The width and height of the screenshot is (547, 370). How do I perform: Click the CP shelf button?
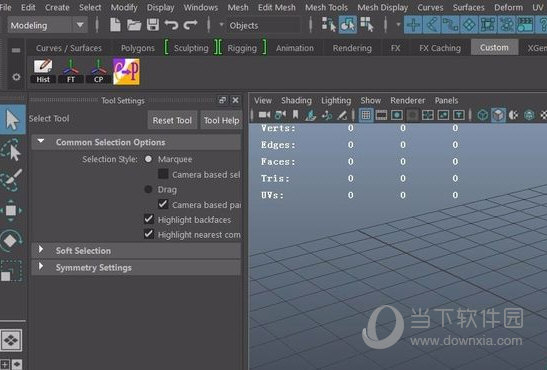(98, 71)
